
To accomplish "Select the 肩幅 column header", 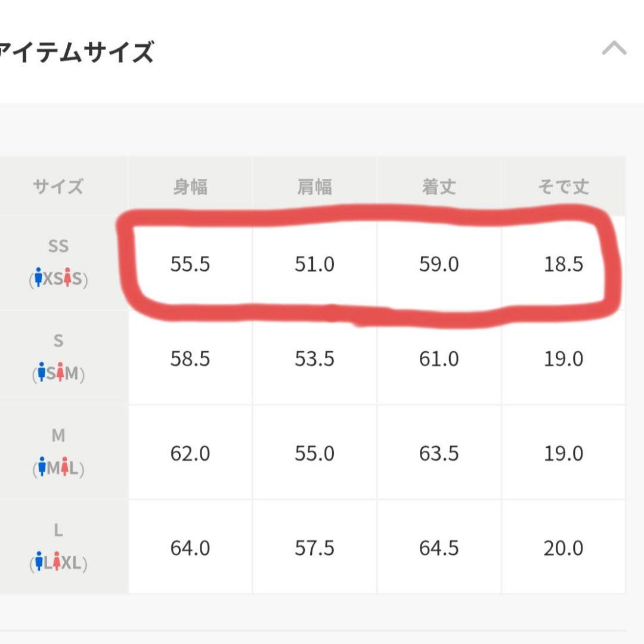I will click(x=315, y=187).
